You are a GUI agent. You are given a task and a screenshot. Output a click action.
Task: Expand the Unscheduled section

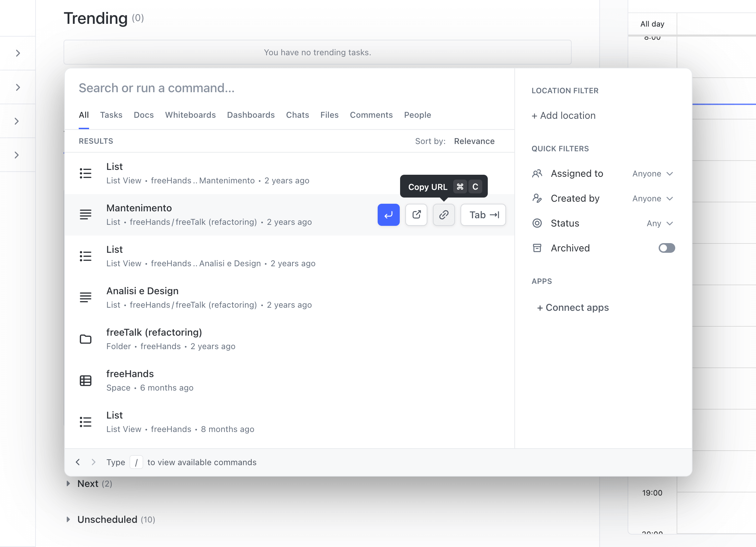(68, 519)
